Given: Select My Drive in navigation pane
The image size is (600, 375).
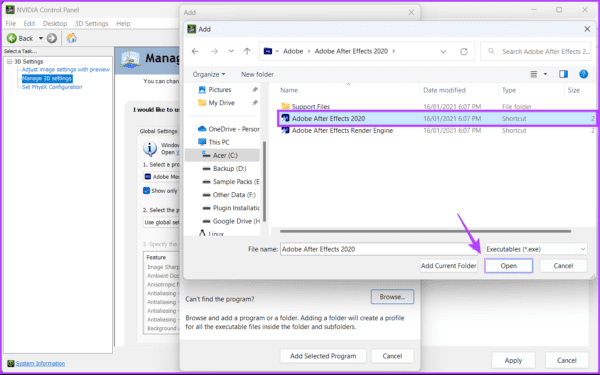Looking at the screenshot, I should 223,103.
